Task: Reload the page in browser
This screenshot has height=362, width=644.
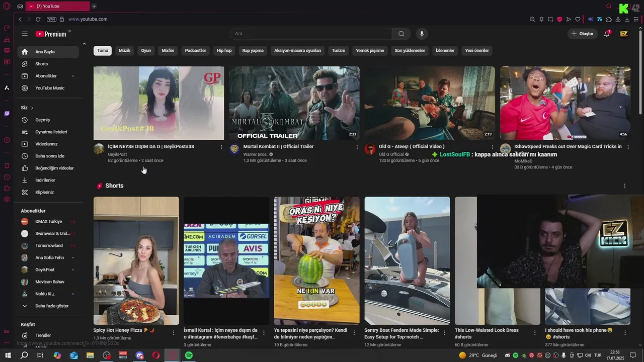Action: 38,19
